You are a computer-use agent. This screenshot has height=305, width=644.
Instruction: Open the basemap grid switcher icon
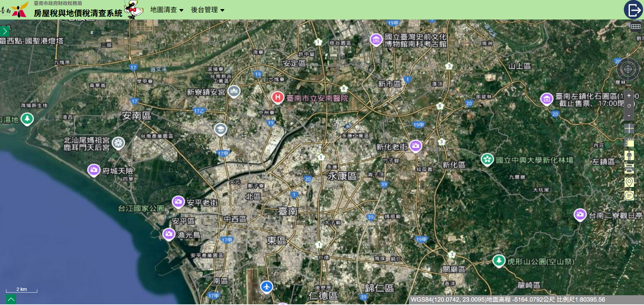(x=636, y=27)
